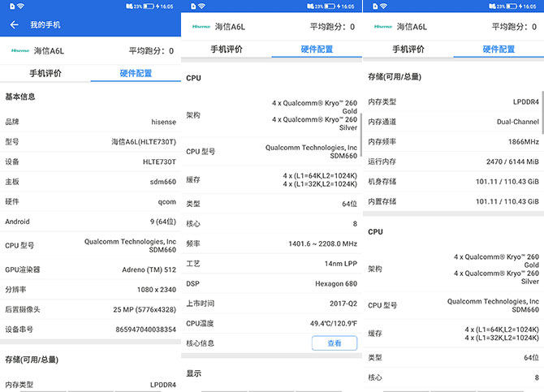The image size is (544, 392).
Task: Open 硬件配置 tab in the left phone screen
Action: pyautogui.click(x=136, y=73)
